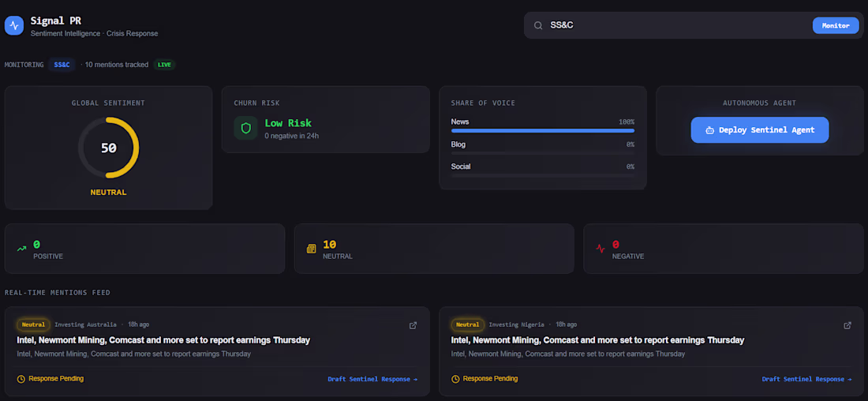Open Investing Australia mention external link icon
This screenshot has height=401, width=868.
pos(413,325)
